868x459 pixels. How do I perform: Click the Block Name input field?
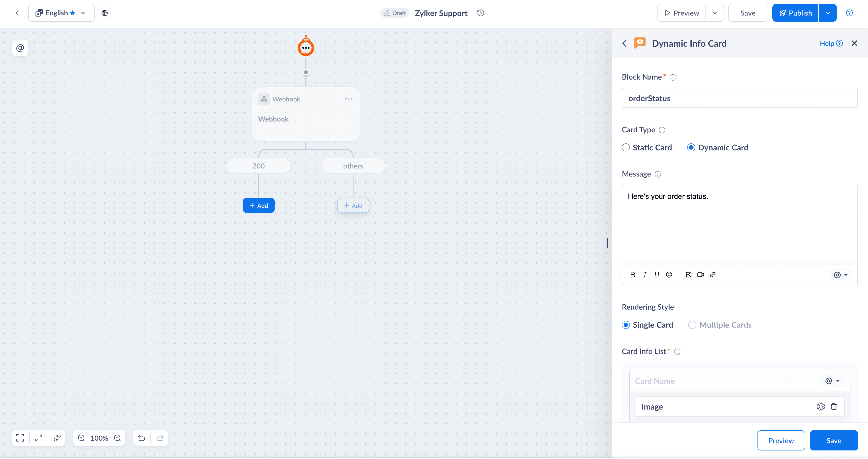[739, 98]
